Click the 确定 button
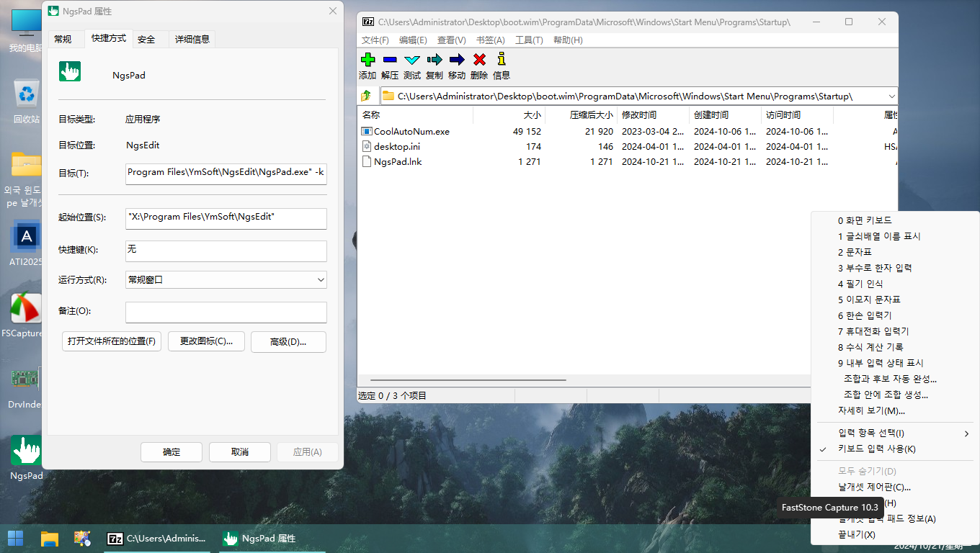This screenshot has height=553, width=980. [171, 452]
